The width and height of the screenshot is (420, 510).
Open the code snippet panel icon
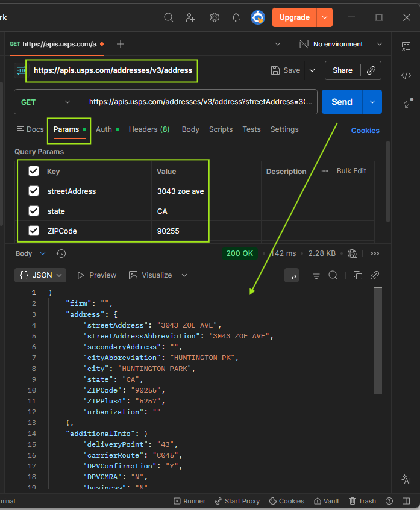tap(406, 75)
